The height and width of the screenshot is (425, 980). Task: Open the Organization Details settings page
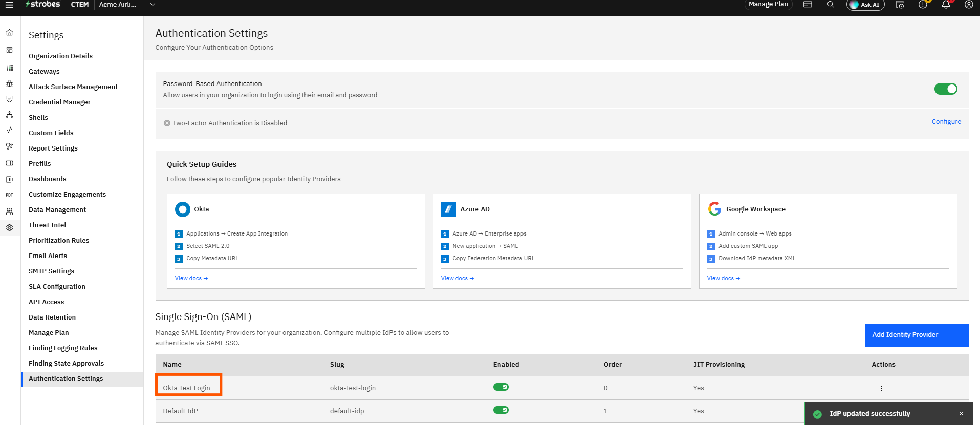click(60, 56)
